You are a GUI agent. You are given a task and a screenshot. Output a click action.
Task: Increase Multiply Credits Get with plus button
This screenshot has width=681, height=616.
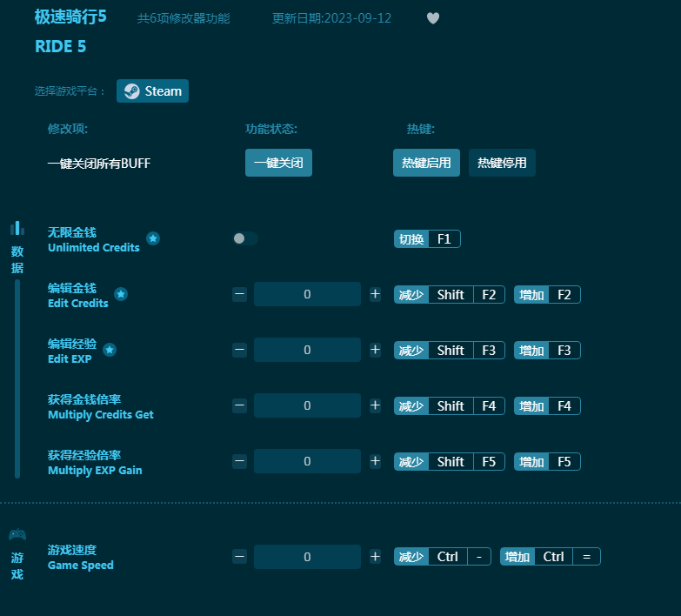[375, 405]
